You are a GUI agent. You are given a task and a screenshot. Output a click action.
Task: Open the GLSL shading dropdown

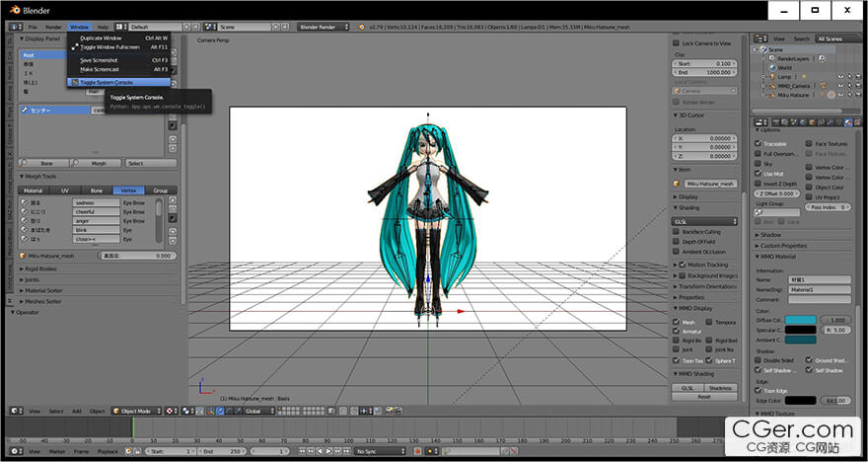[x=705, y=222]
